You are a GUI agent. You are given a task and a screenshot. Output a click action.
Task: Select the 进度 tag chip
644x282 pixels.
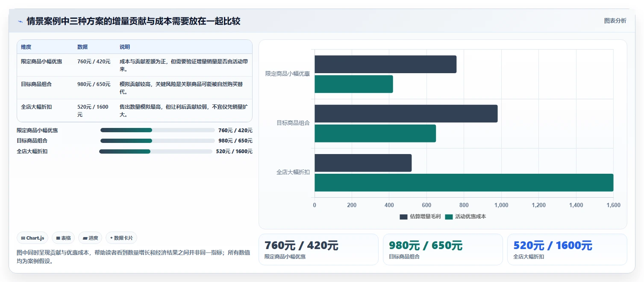(90, 238)
